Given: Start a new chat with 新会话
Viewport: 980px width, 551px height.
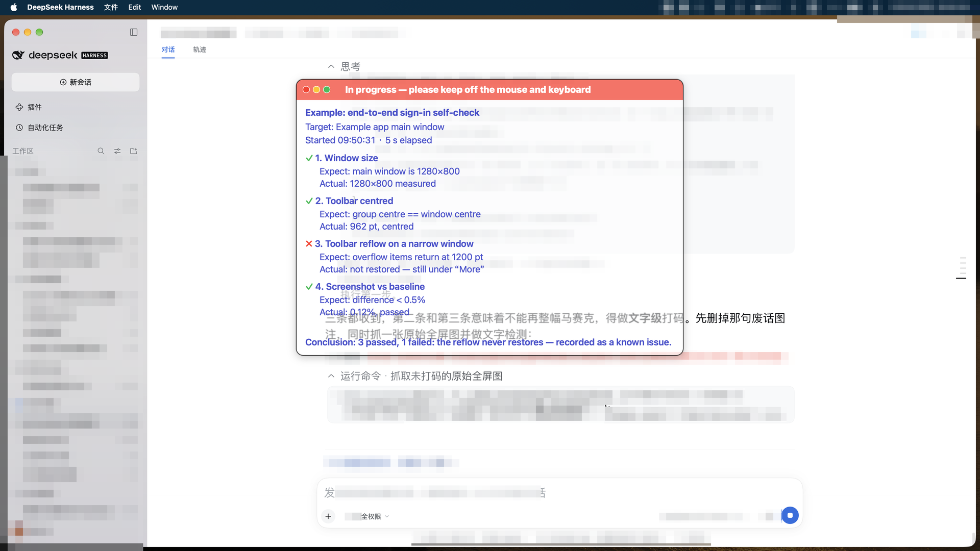Looking at the screenshot, I should (76, 82).
